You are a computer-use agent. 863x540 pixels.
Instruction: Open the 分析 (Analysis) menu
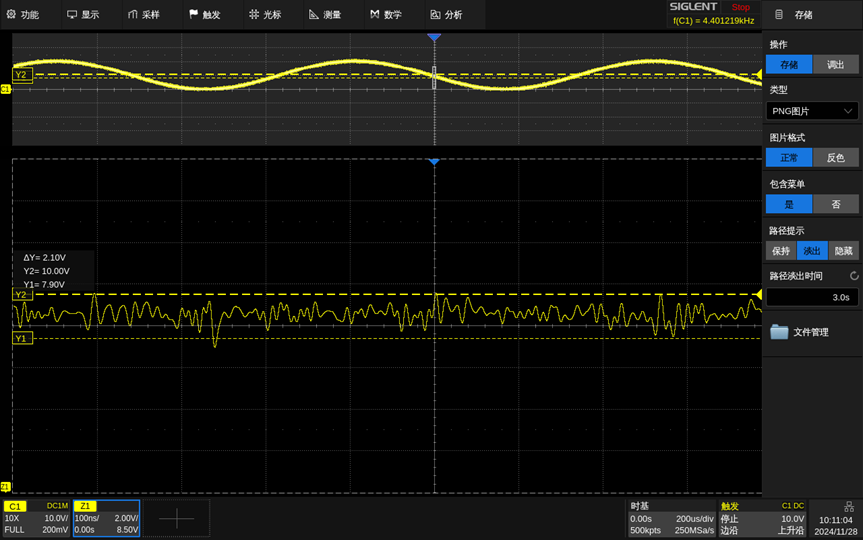446,15
